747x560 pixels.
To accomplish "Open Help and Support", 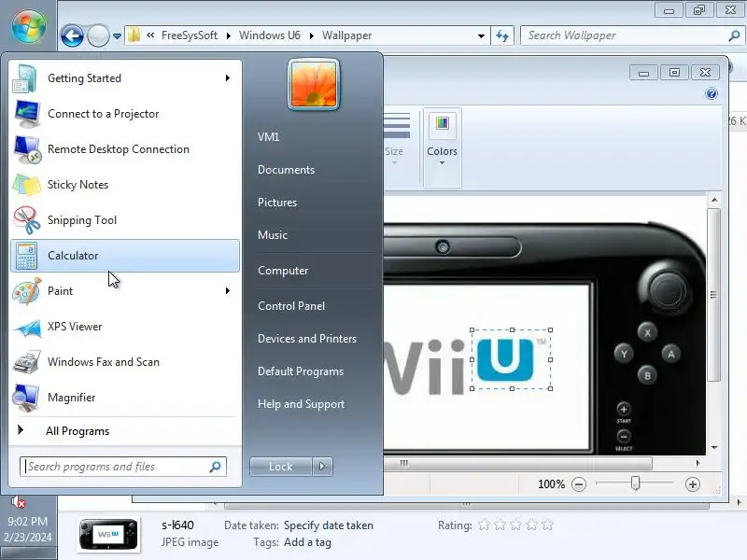I will [301, 404].
